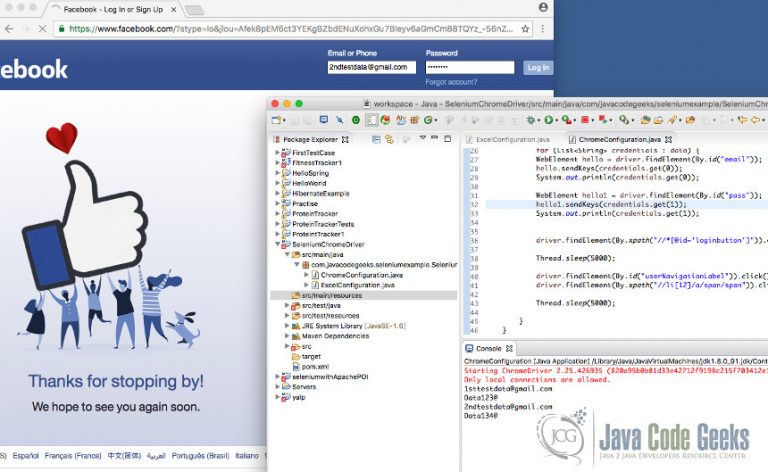Click the highlighted toggle icon in Eclipse toolbar

(x=372, y=120)
